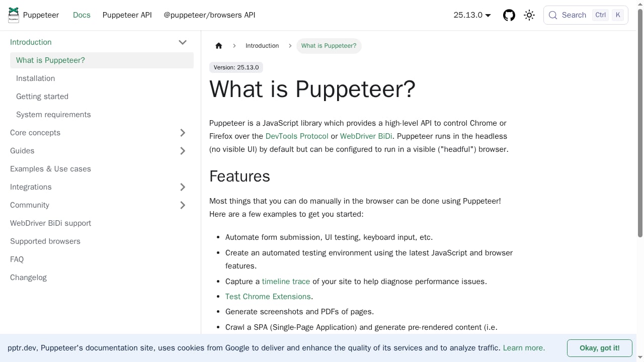Click the page vertical scrollbar thumb
This screenshot has width=644, height=362.
(x=640, y=123)
